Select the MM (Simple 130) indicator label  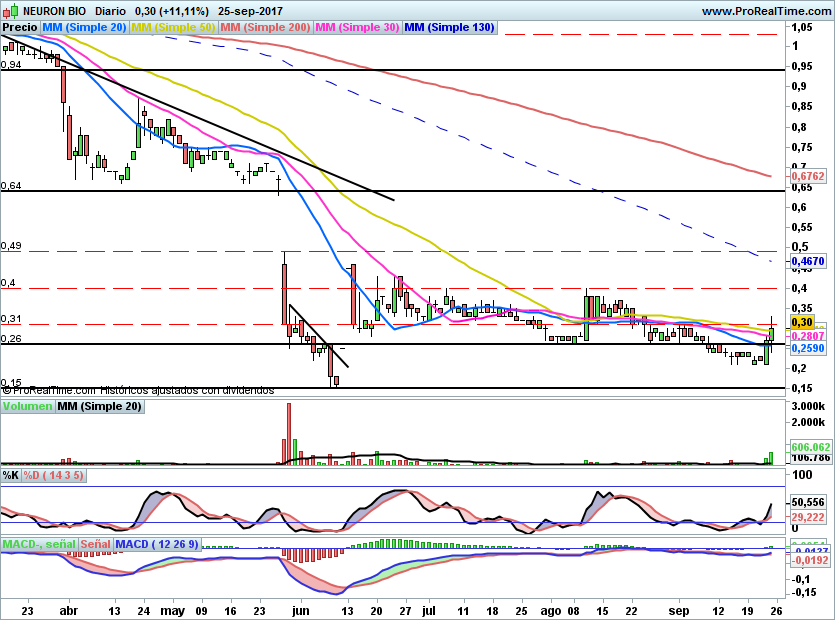point(450,27)
